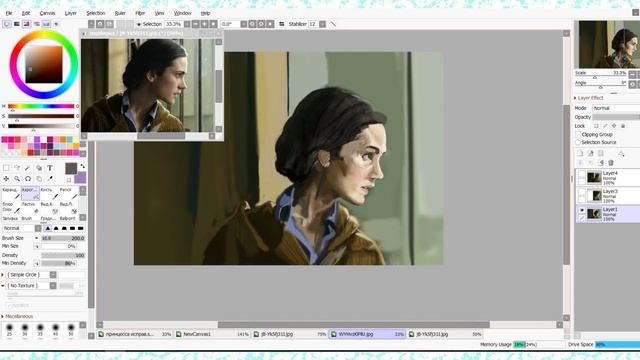Open the Brush Size scale dropdown arrow
Image resolution: width=640 pixels, height=360 pixels.
pos(36,238)
